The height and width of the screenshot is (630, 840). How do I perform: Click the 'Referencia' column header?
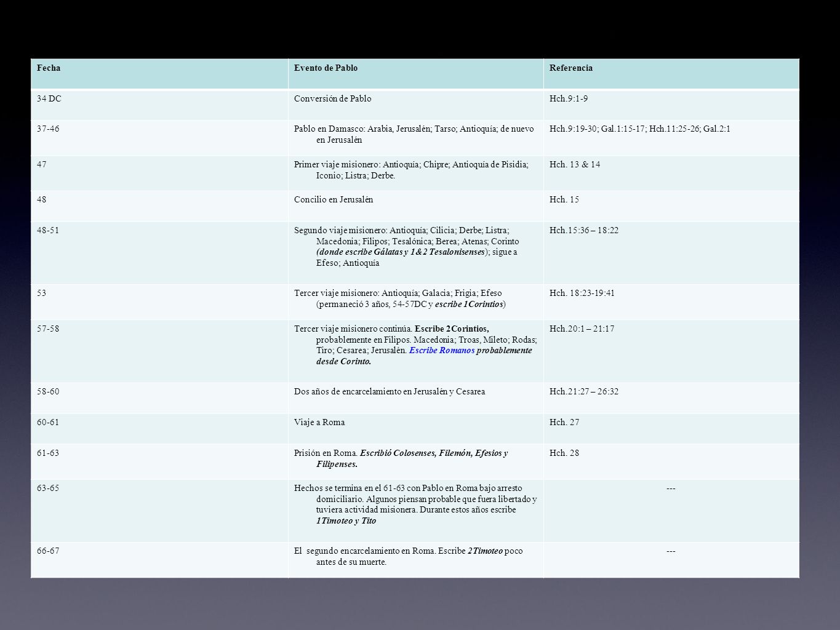click(x=671, y=74)
